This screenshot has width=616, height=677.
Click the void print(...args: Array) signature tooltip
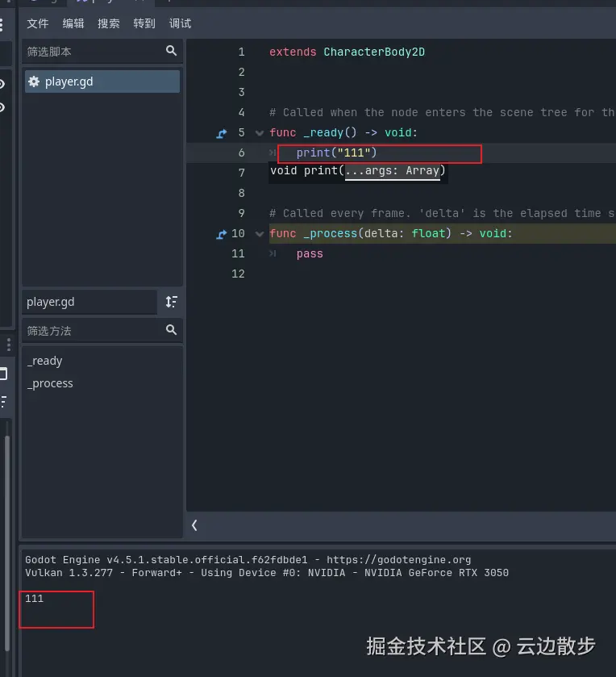click(x=358, y=171)
